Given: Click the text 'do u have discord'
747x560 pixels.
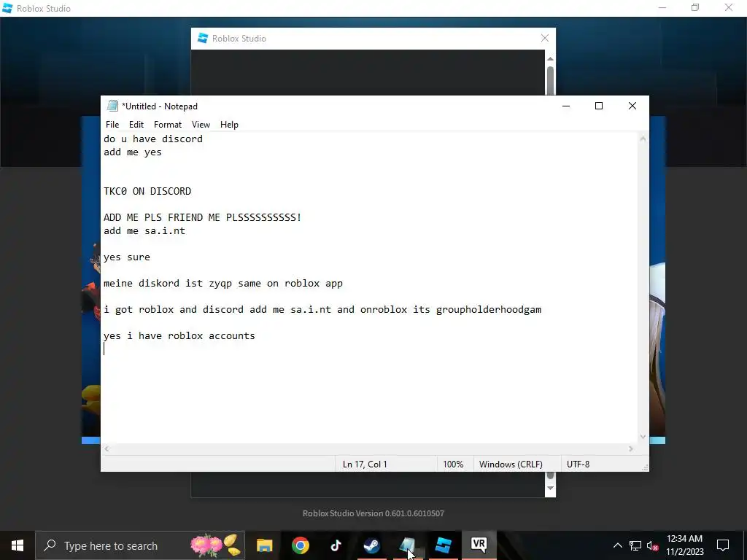Looking at the screenshot, I should click(153, 139).
